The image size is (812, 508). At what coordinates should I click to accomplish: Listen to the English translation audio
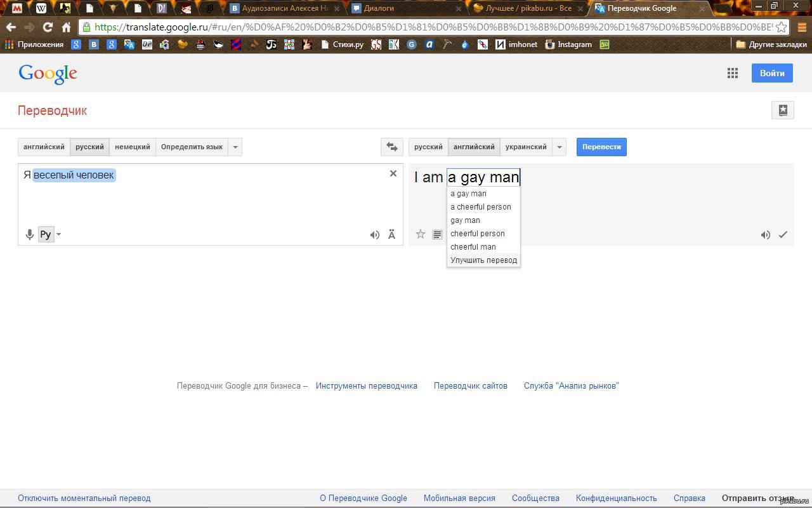[x=766, y=235]
